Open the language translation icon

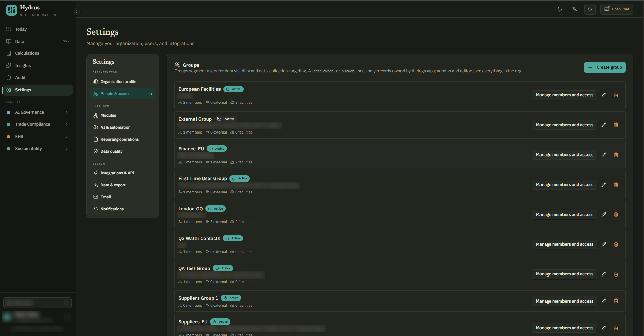click(x=575, y=9)
